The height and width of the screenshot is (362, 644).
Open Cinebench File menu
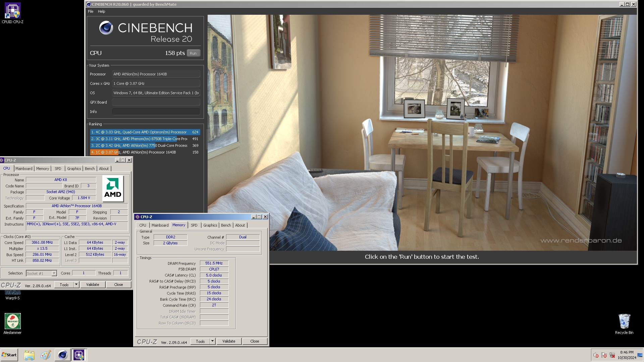click(91, 11)
